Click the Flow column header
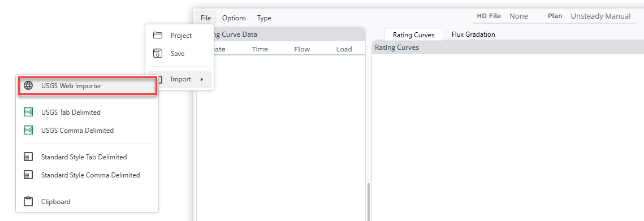This screenshot has height=221, width=644. pyautogui.click(x=302, y=49)
